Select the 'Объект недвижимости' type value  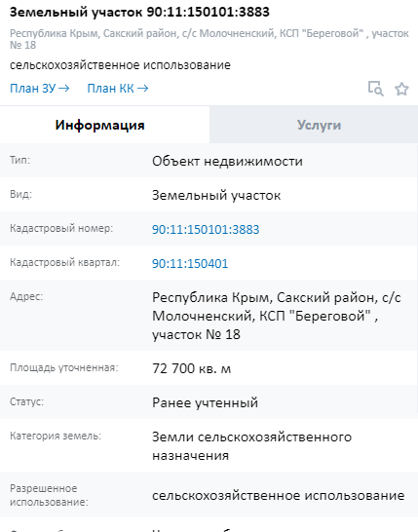point(227,161)
